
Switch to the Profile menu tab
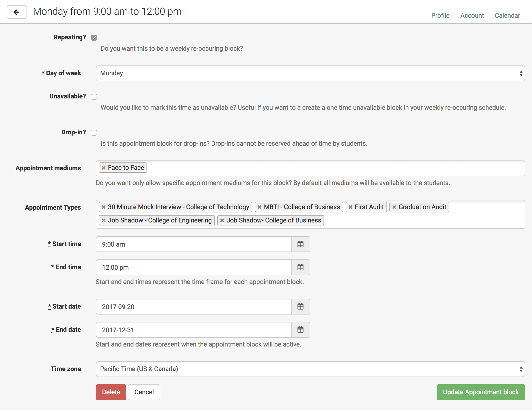(x=440, y=15)
